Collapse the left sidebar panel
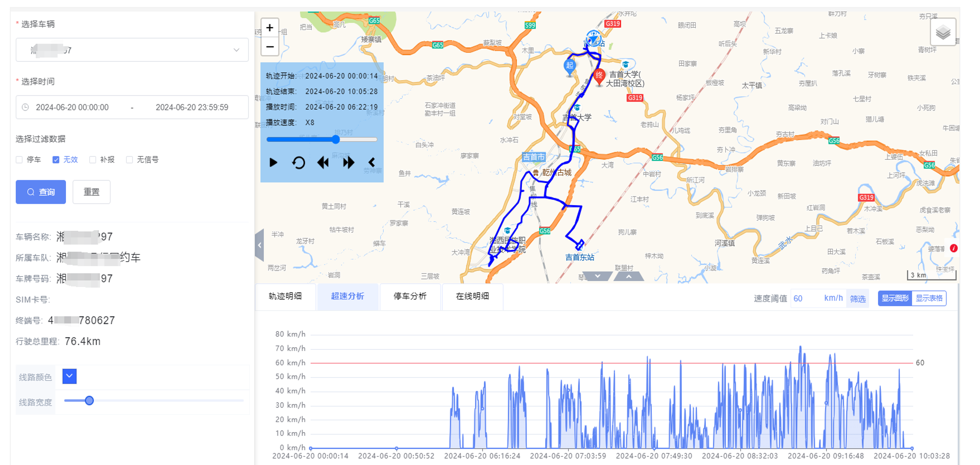 259,245
